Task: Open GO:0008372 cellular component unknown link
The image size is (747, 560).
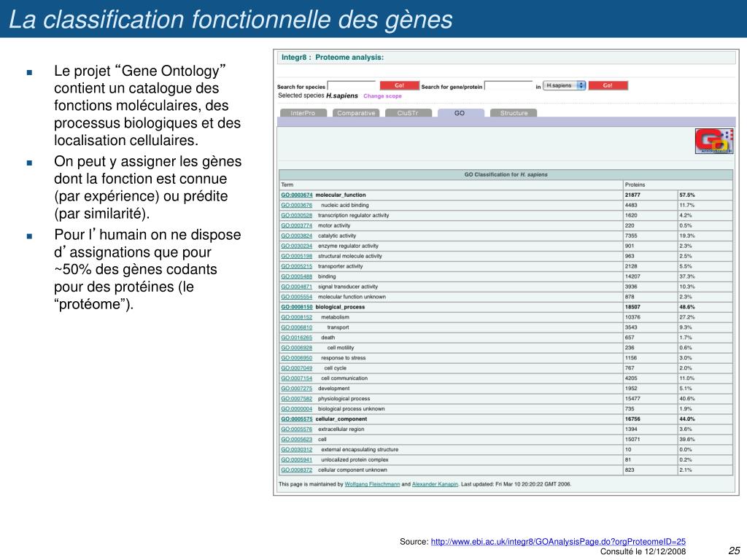Action: pos(297,470)
